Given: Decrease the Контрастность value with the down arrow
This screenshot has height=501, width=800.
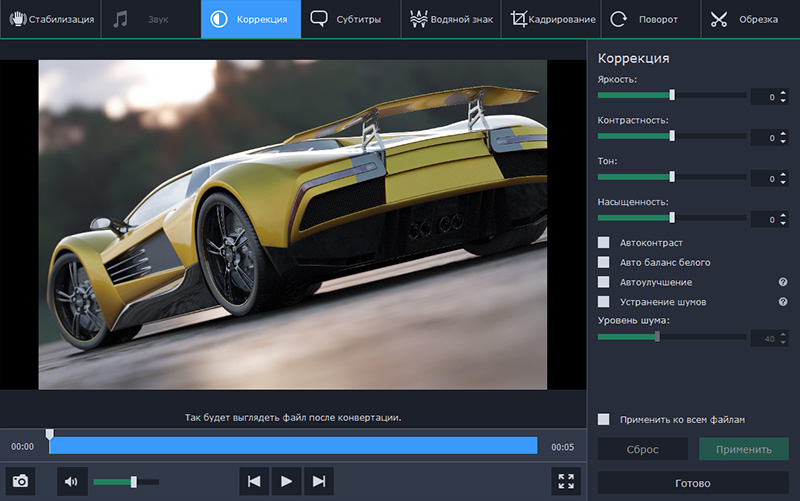Looking at the screenshot, I should point(783,141).
